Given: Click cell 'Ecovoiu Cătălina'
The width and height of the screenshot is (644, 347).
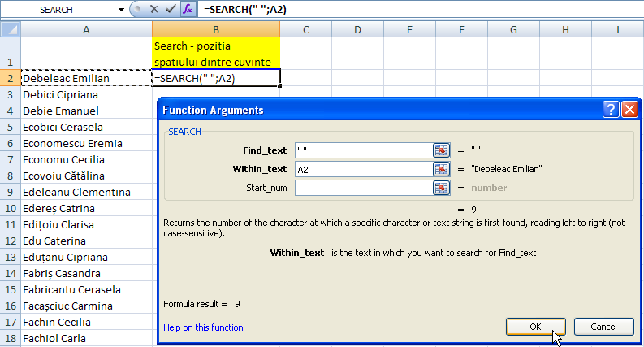Looking at the screenshot, I should [x=86, y=176].
